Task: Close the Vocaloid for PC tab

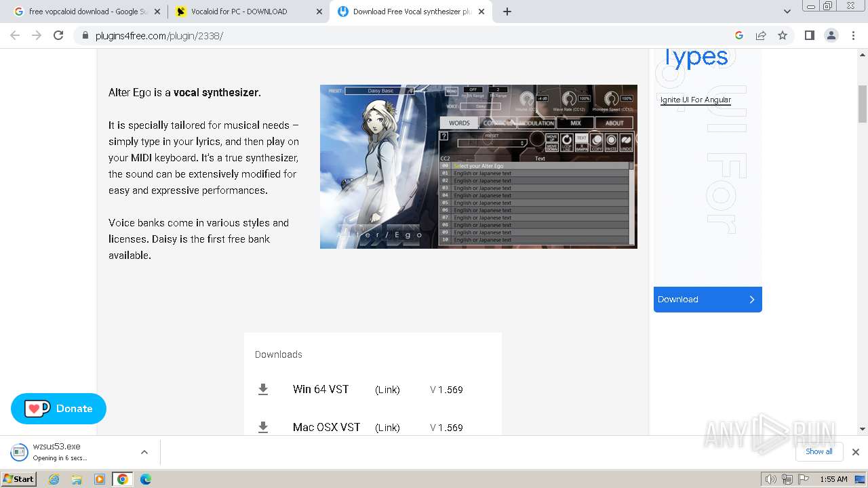Action: click(319, 12)
